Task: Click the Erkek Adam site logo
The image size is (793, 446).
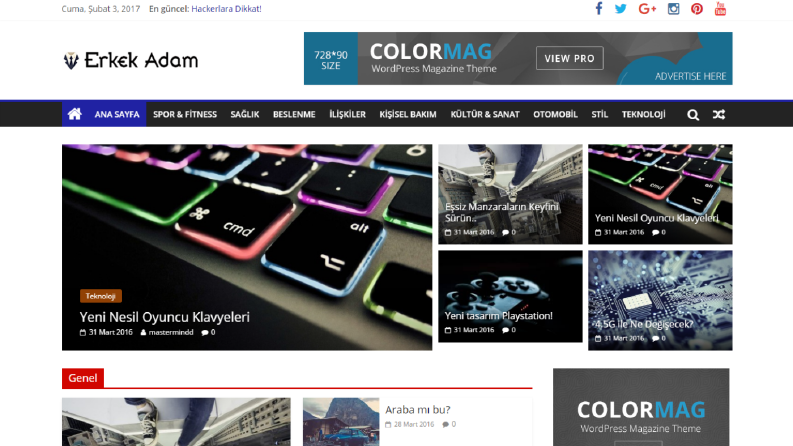Action: pyautogui.click(x=130, y=60)
